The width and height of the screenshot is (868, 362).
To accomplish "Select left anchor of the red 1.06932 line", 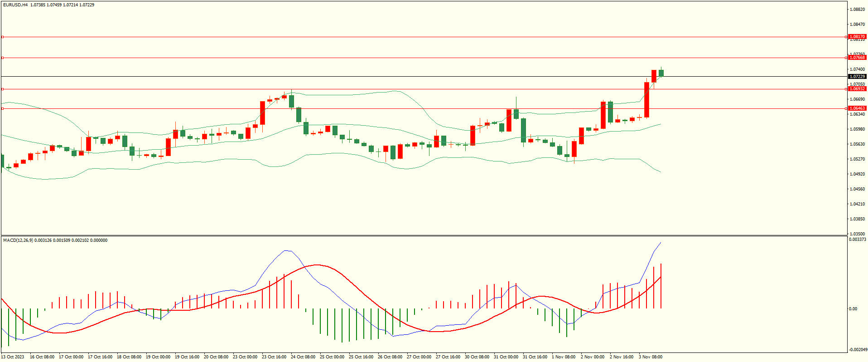I will [2, 89].
